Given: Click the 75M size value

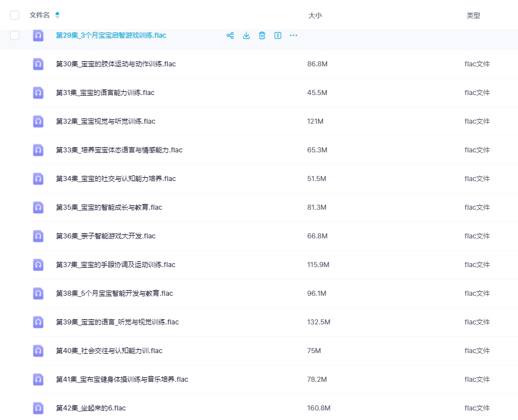Looking at the screenshot, I should (x=314, y=351).
